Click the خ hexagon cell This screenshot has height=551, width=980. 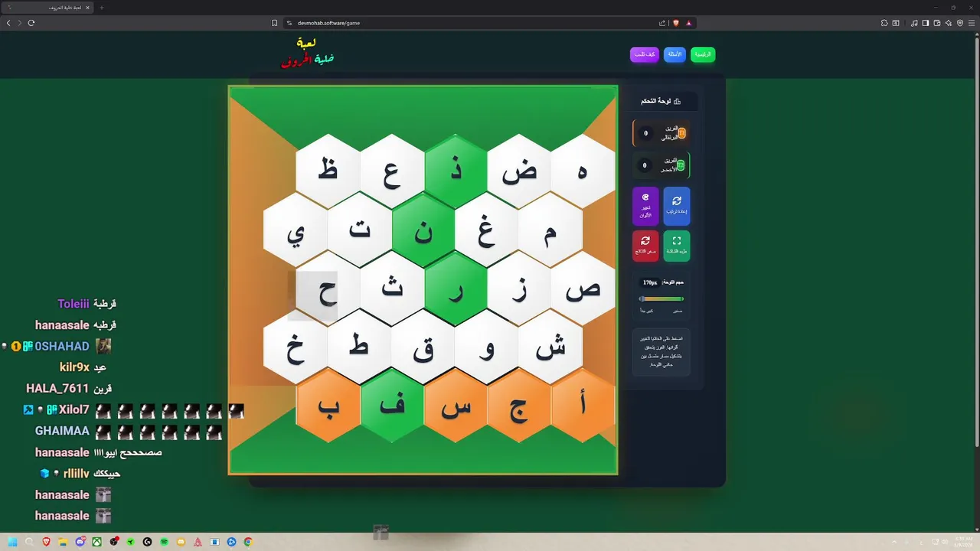pyautogui.click(x=296, y=347)
